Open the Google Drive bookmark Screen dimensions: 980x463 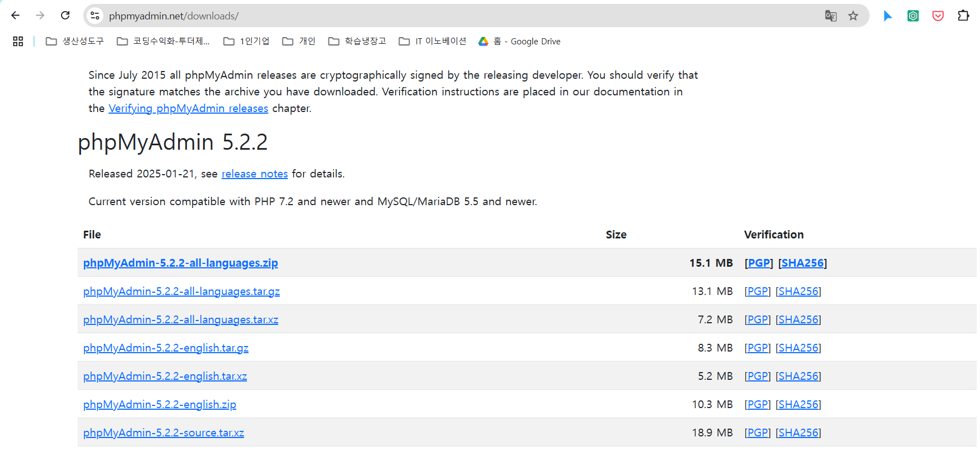tap(519, 41)
